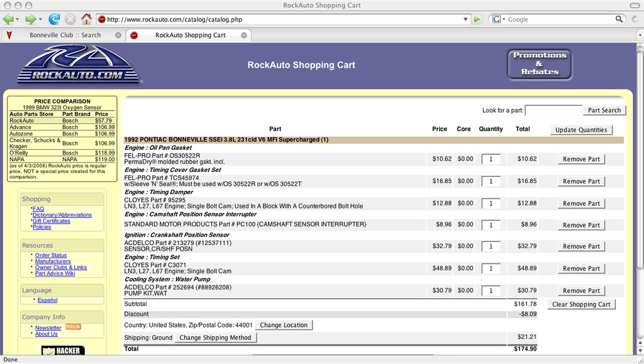Open the FAQ link
This screenshot has width=644, height=364.
pyautogui.click(x=38, y=209)
